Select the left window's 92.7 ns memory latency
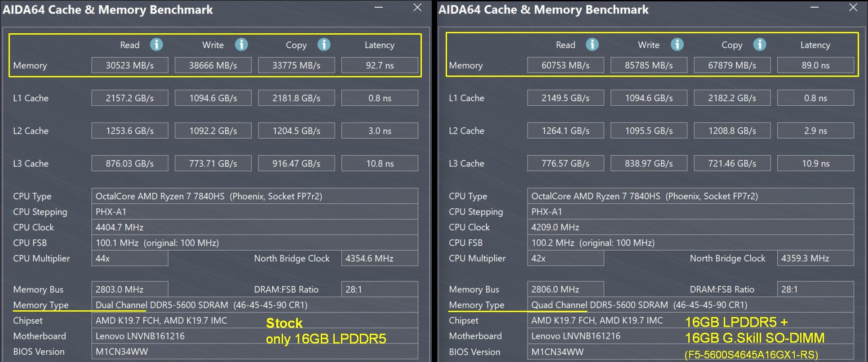The image size is (868, 362). (x=380, y=65)
